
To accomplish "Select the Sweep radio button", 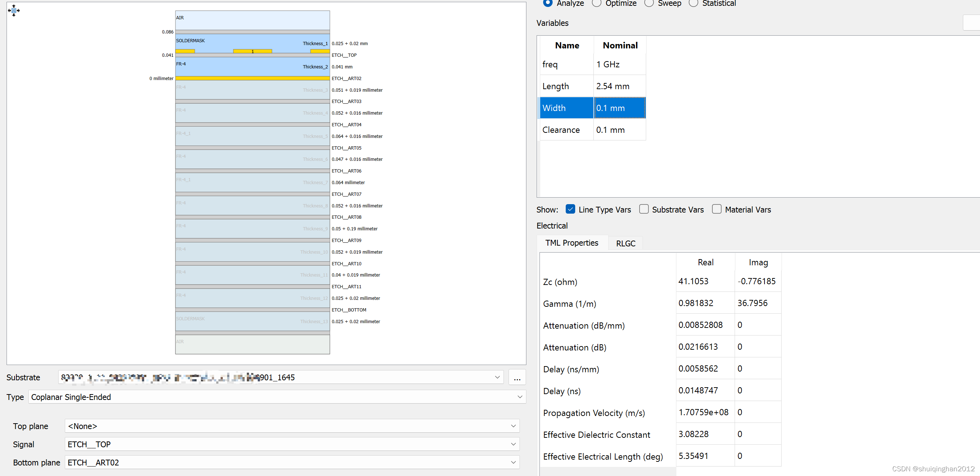I will (x=649, y=3).
